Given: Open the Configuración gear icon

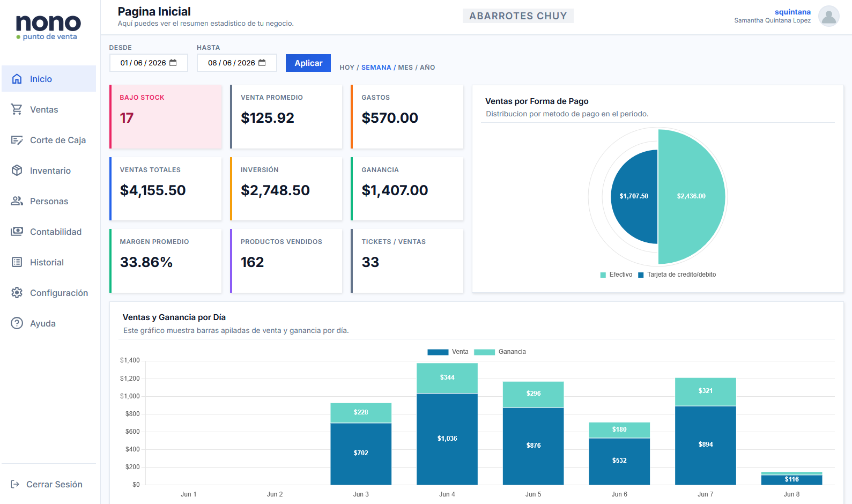Looking at the screenshot, I should [17, 293].
